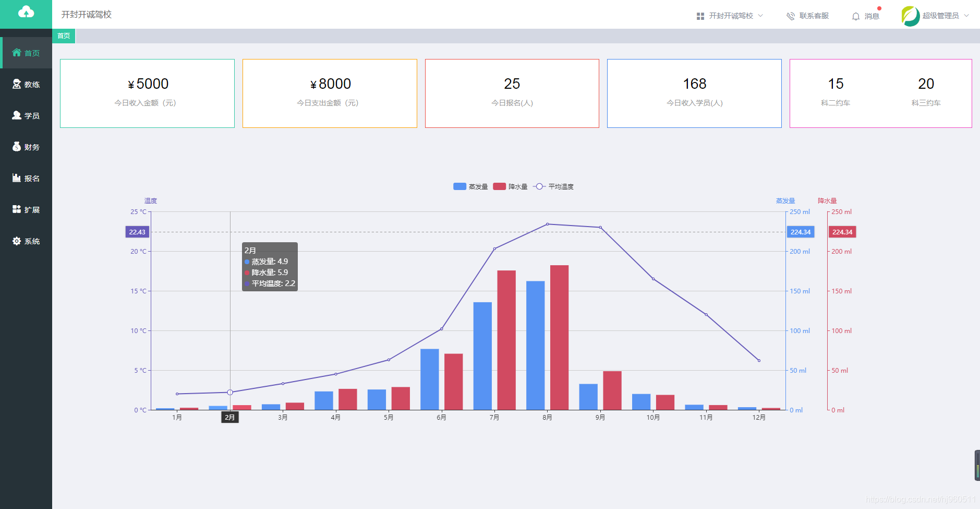Click the 7月 red 降水量 bar
The image size is (980, 509).
pyautogui.click(x=506, y=340)
